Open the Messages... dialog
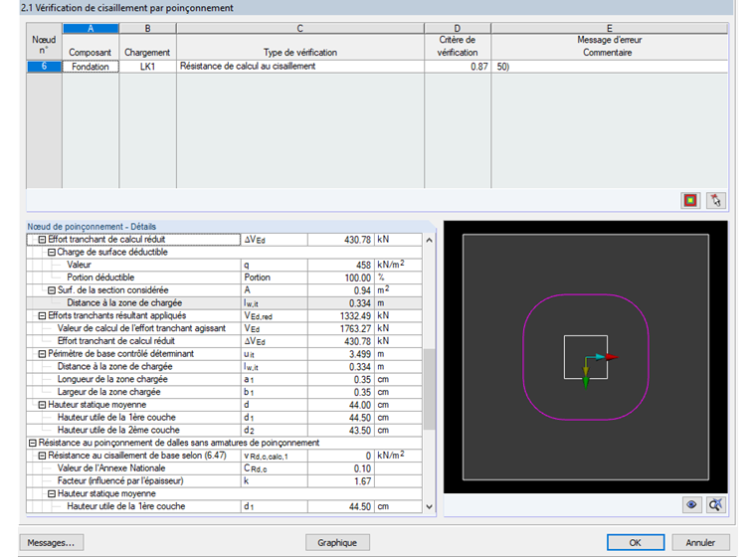Viewport: 756px width, 557px height. 51,542
